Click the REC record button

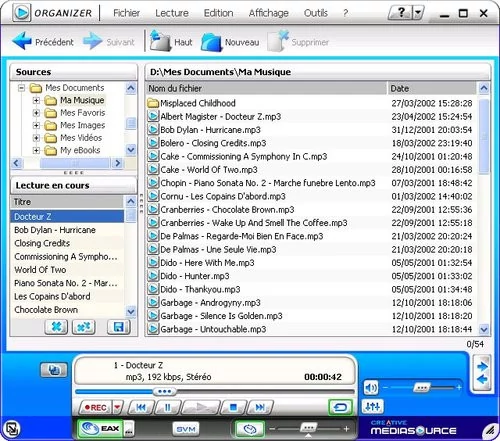96,408
